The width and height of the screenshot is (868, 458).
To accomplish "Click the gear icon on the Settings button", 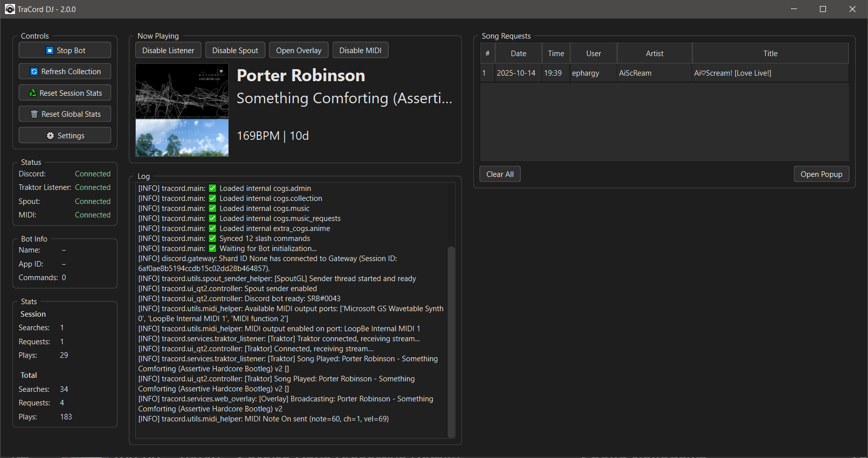I will pyautogui.click(x=50, y=135).
